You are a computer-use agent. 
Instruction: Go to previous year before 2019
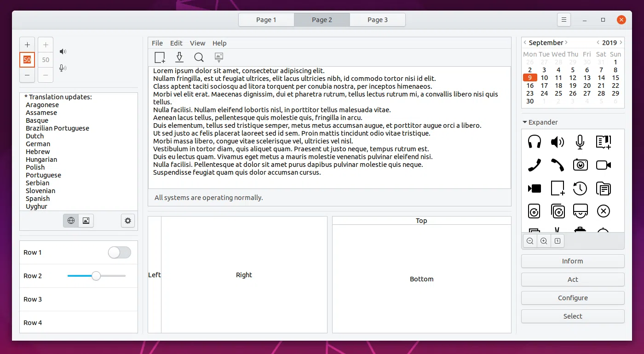598,43
